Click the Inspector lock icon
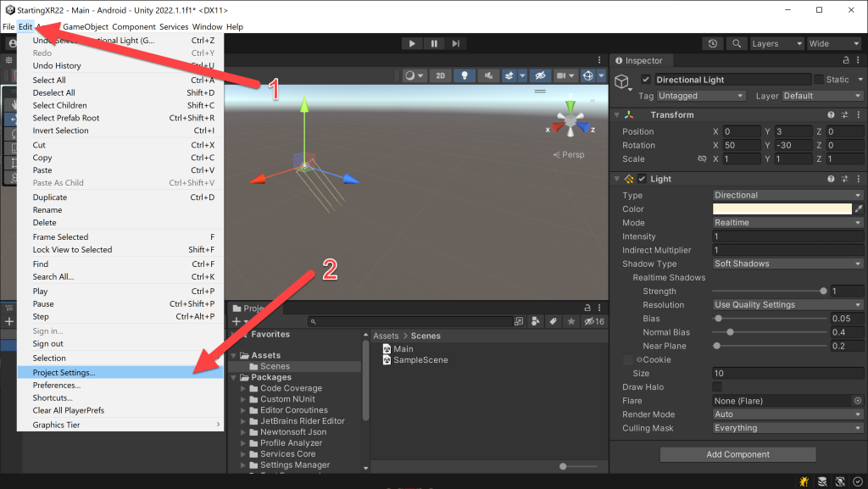Image resolution: width=868 pixels, height=489 pixels. [x=846, y=60]
